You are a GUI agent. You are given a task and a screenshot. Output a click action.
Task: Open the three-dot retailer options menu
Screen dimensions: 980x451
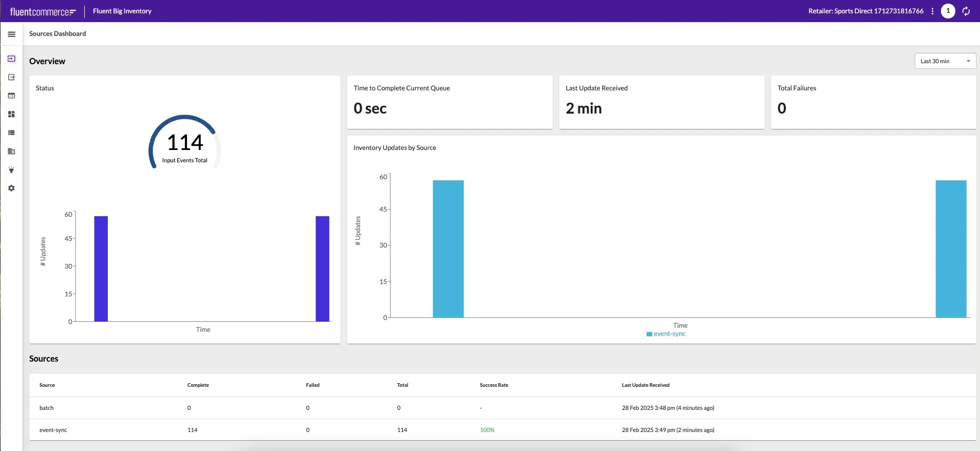(x=932, y=11)
